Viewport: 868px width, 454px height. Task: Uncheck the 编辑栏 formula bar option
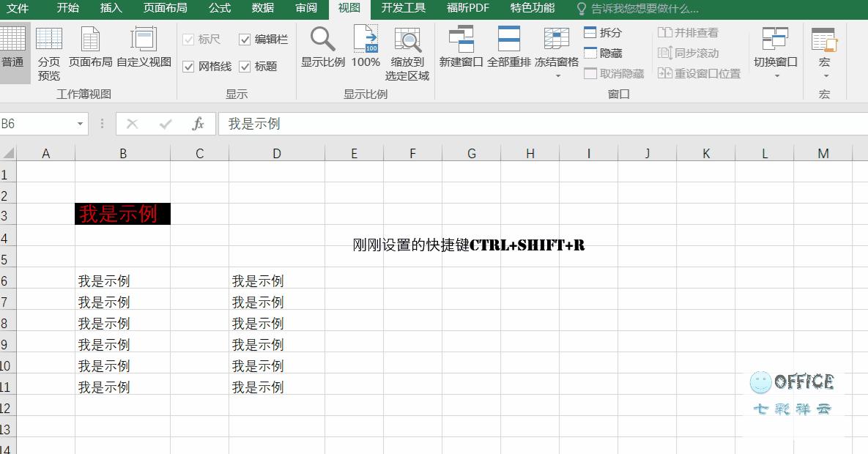pyautogui.click(x=245, y=40)
